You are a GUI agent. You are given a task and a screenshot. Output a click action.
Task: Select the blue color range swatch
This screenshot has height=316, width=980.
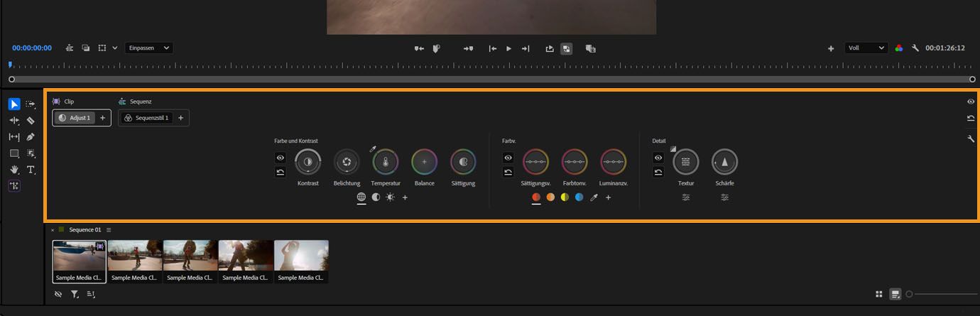point(579,197)
